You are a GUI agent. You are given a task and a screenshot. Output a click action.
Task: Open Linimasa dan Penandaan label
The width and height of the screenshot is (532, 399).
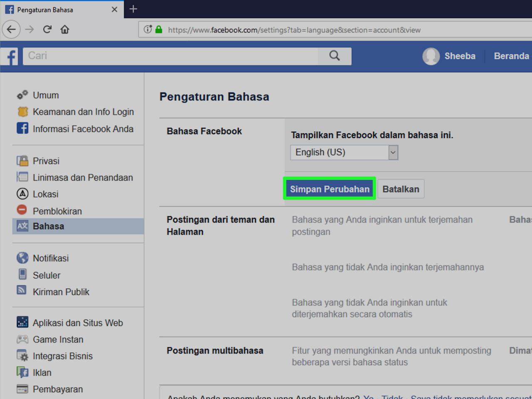tap(83, 177)
